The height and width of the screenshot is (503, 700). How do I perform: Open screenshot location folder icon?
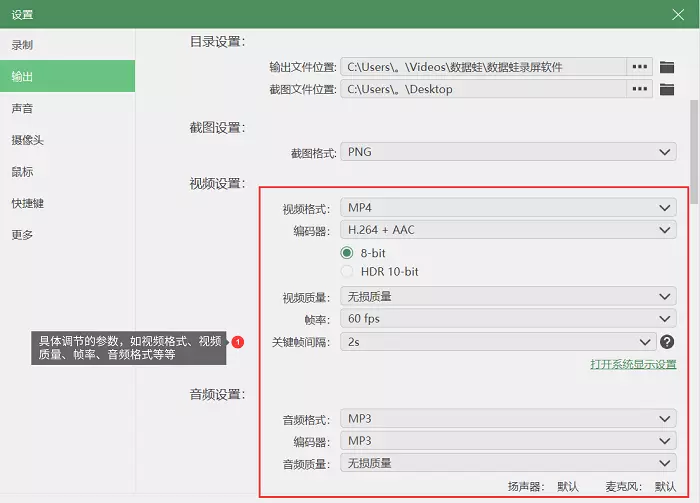point(667,89)
